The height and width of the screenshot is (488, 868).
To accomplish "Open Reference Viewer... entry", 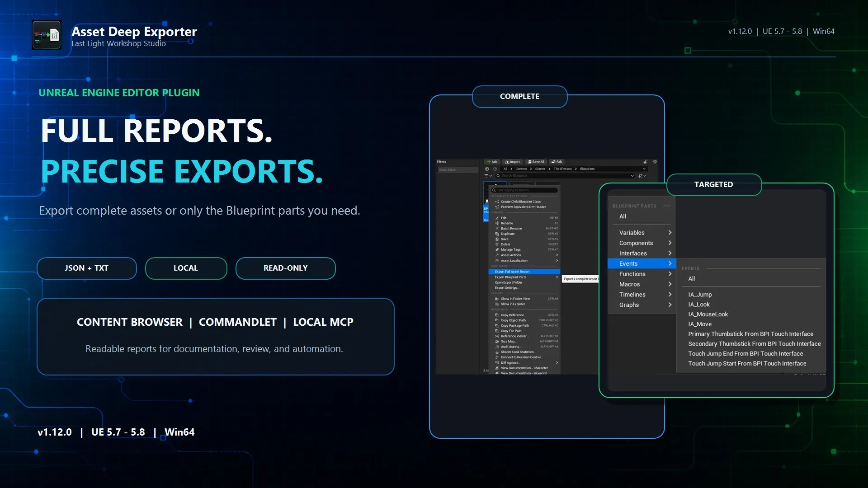I will pyautogui.click(x=525, y=336).
